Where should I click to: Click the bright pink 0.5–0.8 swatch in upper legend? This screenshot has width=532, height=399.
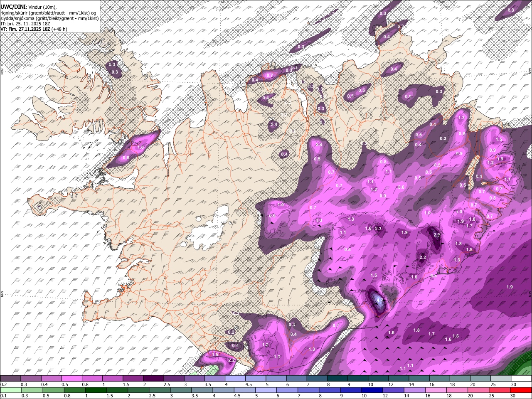pos(71,379)
